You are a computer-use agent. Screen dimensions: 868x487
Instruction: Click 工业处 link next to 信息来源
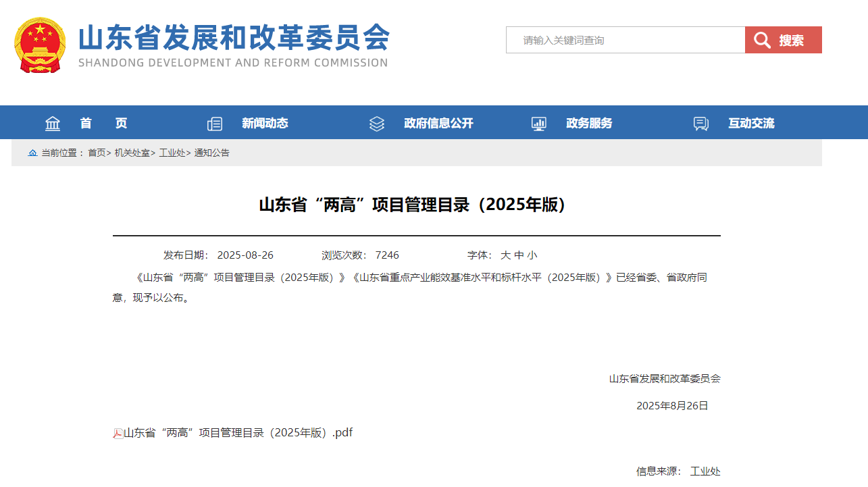(705, 471)
